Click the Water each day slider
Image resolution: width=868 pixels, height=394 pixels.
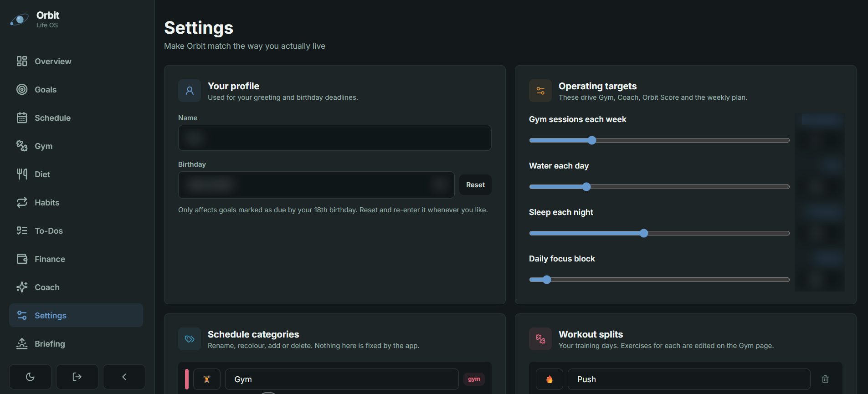(x=659, y=187)
